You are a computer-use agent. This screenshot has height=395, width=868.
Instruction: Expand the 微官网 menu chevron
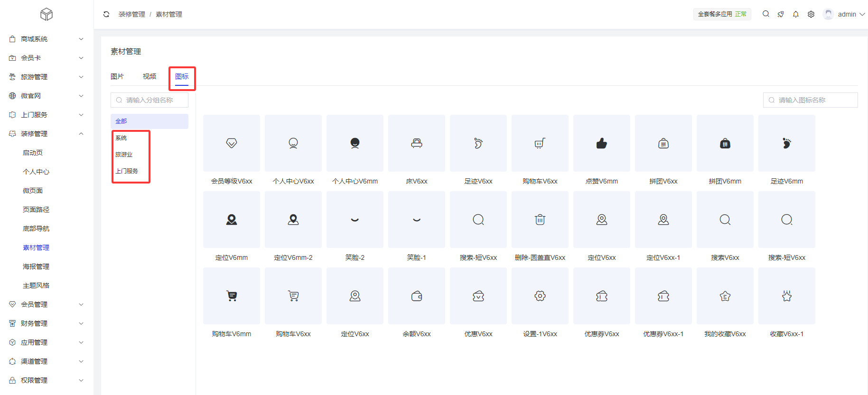click(81, 96)
